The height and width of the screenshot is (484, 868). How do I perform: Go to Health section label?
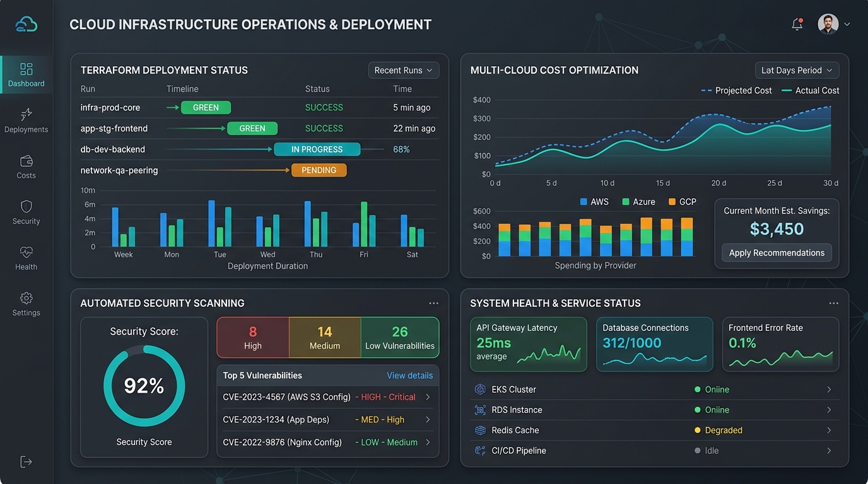pyautogui.click(x=26, y=267)
